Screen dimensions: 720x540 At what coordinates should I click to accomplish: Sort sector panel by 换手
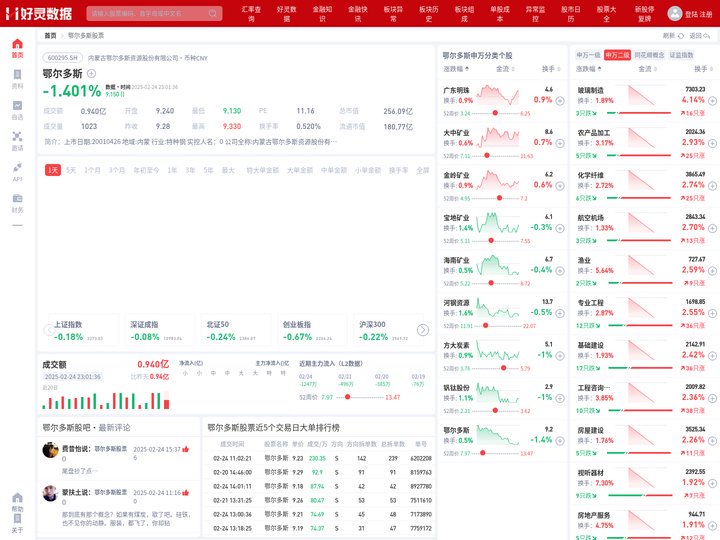[703, 69]
